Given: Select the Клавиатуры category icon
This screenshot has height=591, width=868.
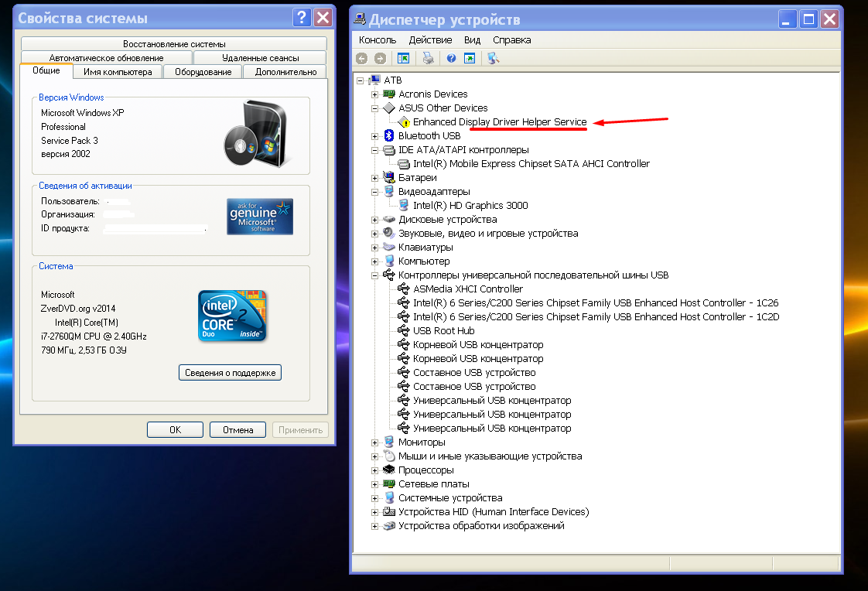Looking at the screenshot, I should click(x=389, y=248).
